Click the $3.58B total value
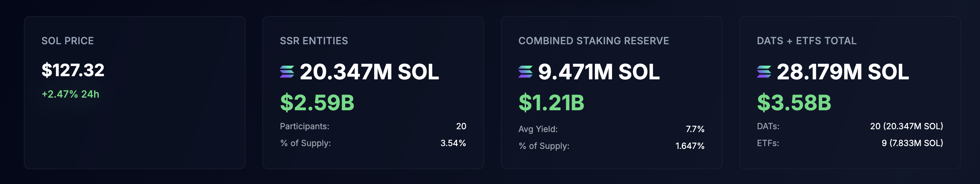The image size is (980, 184). pyautogui.click(x=794, y=103)
